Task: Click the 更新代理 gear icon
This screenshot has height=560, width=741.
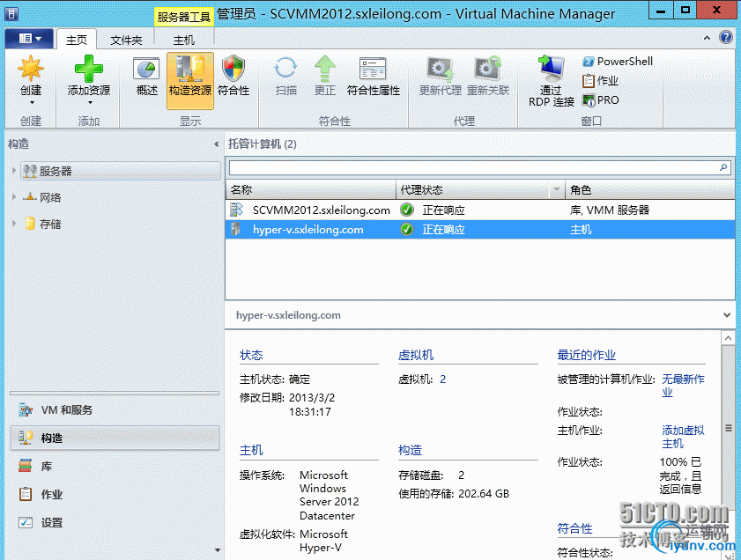Action: (x=440, y=69)
